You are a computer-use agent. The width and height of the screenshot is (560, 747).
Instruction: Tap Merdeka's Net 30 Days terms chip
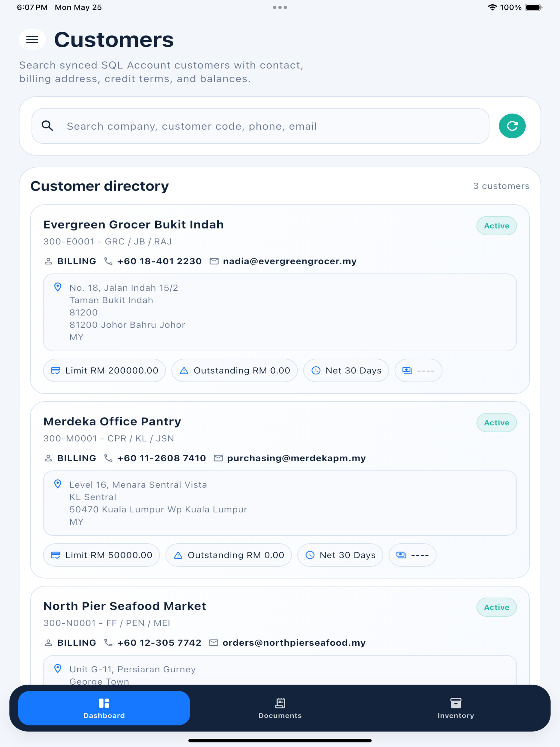coord(340,555)
